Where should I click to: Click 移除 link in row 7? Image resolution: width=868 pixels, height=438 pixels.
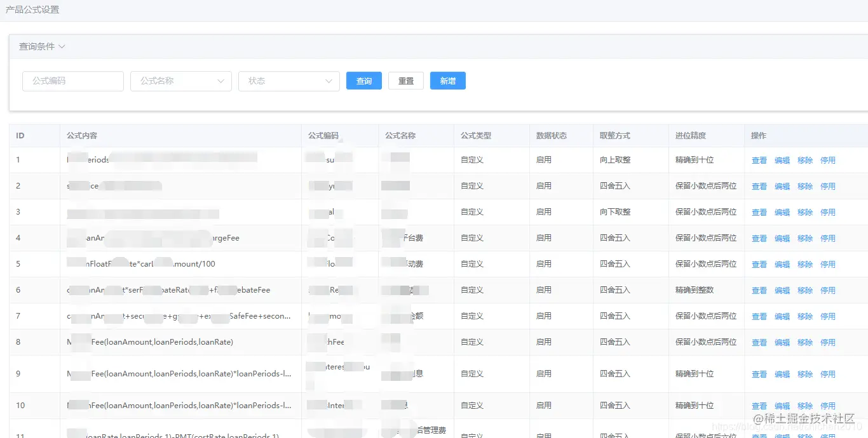coord(805,317)
